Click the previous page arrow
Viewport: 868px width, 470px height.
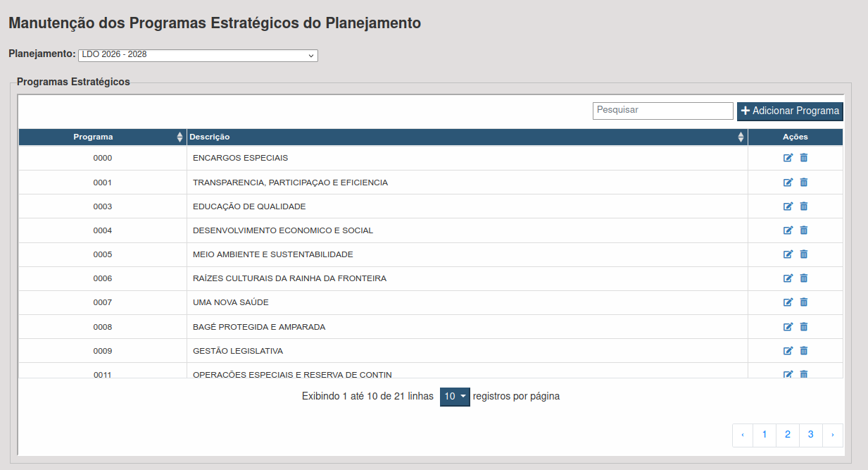pyautogui.click(x=743, y=435)
